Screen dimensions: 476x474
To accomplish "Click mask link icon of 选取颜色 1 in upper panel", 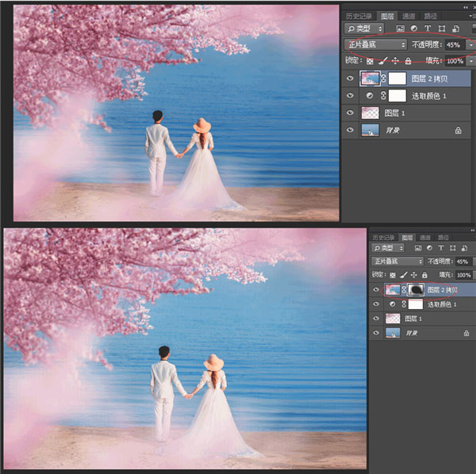I will click(x=383, y=96).
